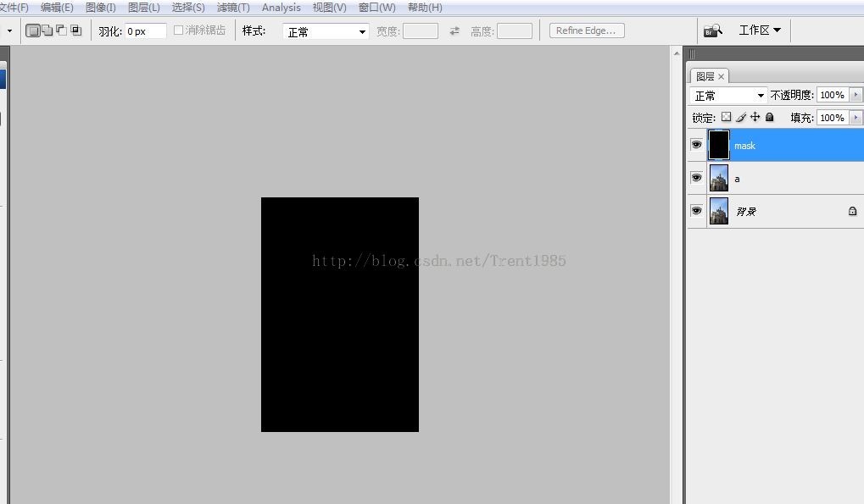
Task: Launch Adobe Bridge from options bar
Action: pos(713,30)
